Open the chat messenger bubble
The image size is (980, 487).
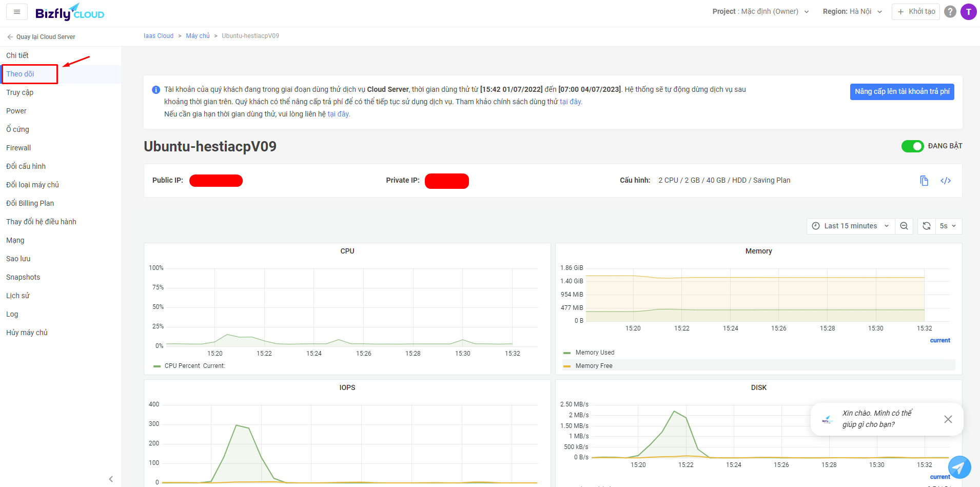tap(959, 467)
